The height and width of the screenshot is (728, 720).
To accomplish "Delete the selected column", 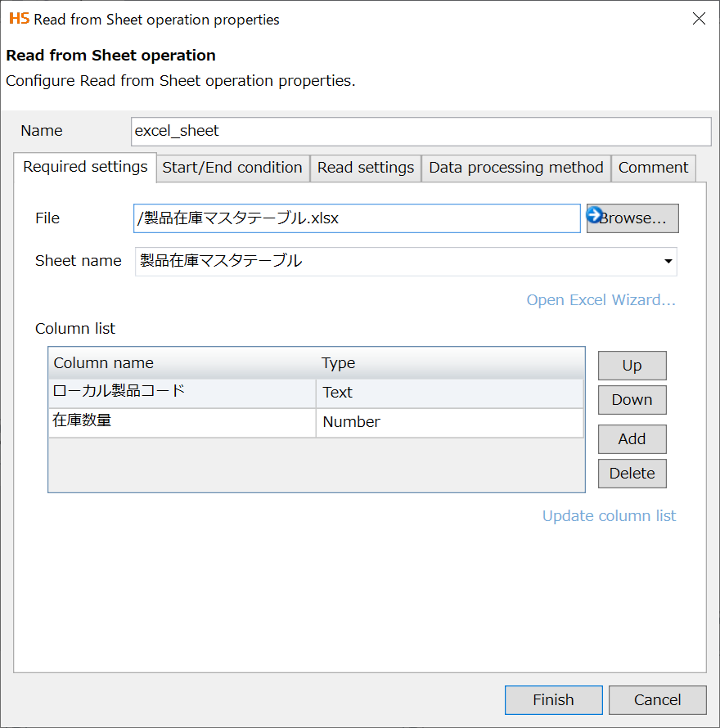I will coord(632,474).
